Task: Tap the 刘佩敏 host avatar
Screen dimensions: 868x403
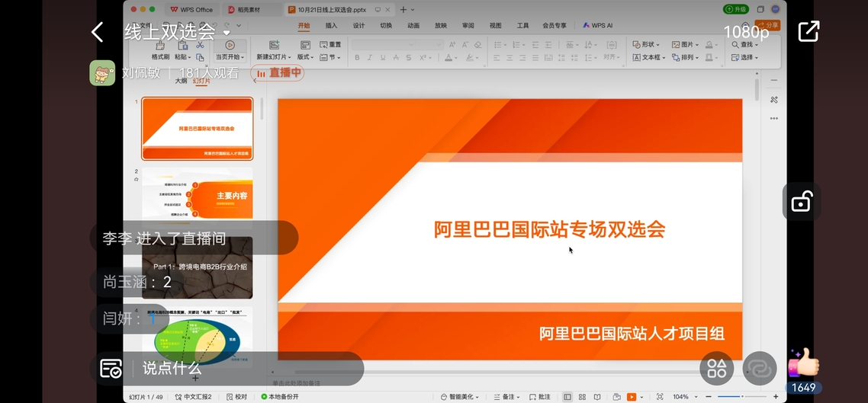Action: click(x=102, y=73)
